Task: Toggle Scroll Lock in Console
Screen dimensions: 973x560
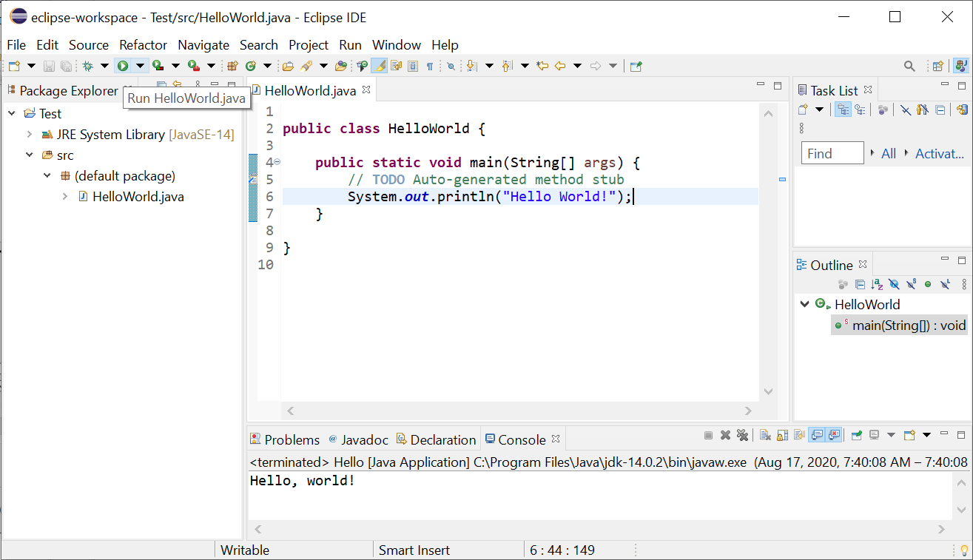Action: tap(782, 436)
